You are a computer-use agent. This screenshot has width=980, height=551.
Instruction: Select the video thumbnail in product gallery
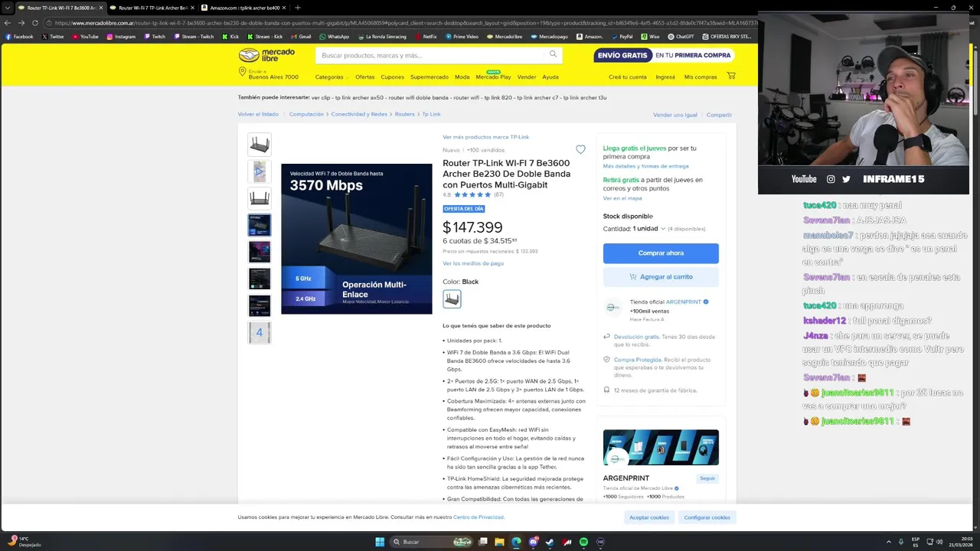point(260,171)
